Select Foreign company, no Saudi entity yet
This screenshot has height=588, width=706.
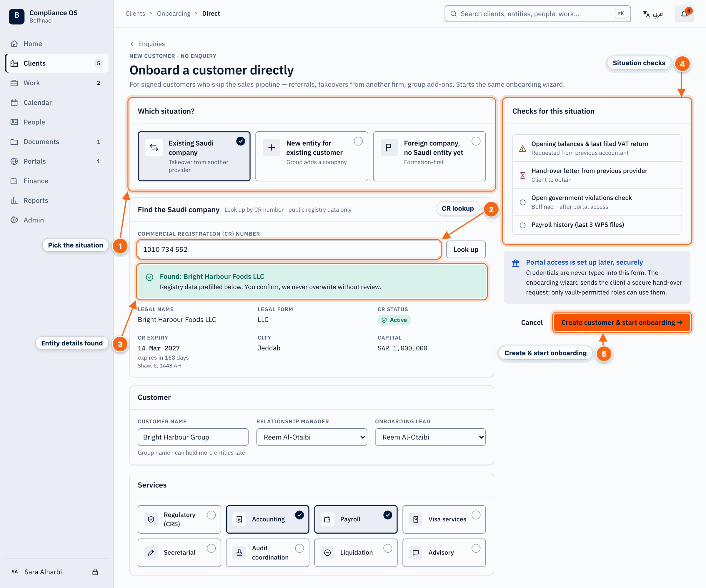click(x=429, y=156)
